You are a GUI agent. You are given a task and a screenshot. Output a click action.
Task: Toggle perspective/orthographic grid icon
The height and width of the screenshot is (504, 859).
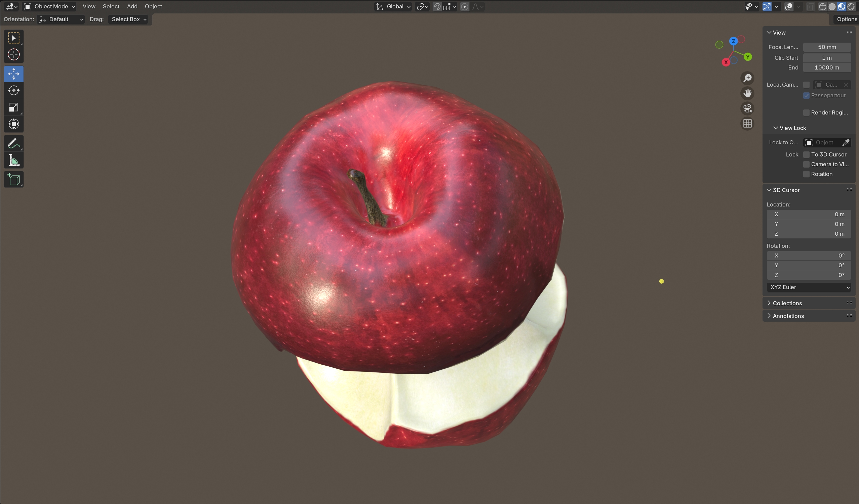tap(747, 124)
